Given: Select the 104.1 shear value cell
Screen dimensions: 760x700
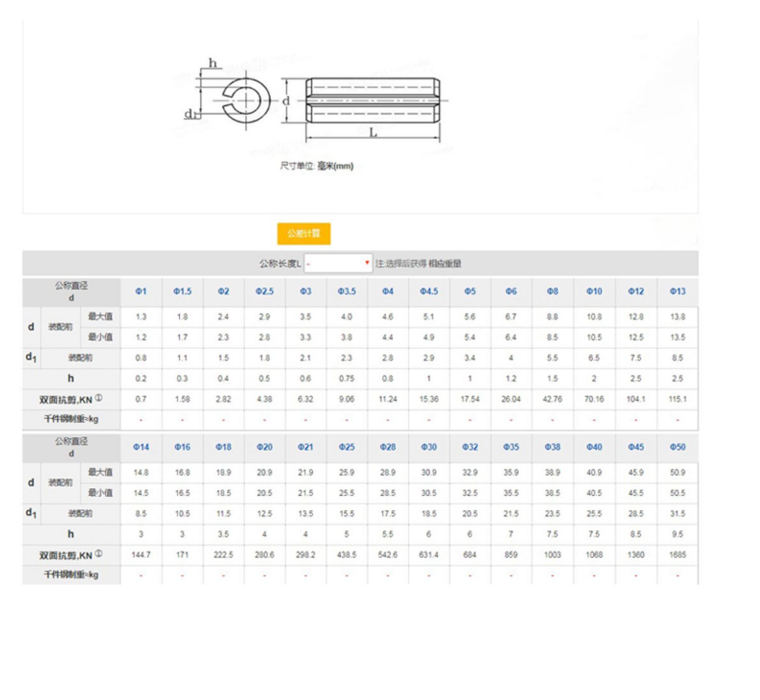Looking at the screenshot, I should pos(636,399).
